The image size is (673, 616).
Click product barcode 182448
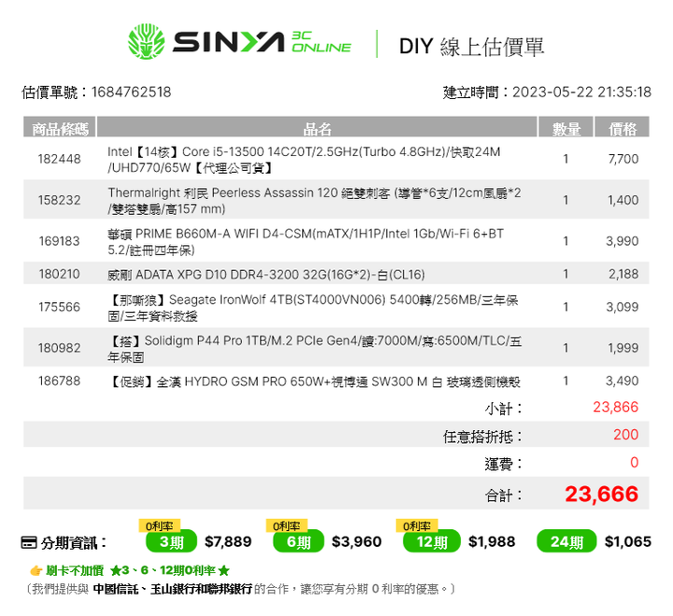click(x=59, y=159)
